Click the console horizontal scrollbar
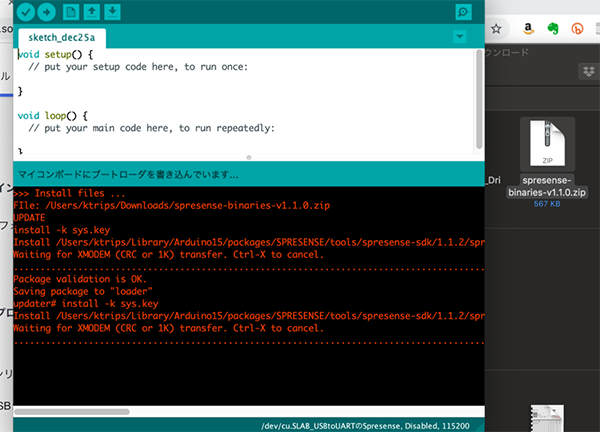Image resolution: width=600 pixels, height=432 pixels. pyautogui.click(x=72, y=412)
